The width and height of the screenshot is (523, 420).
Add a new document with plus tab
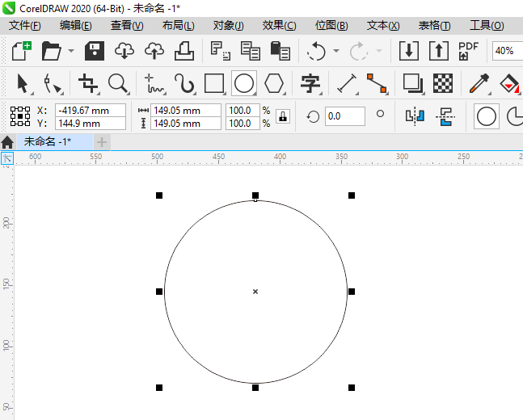click(x=102, y=142)
